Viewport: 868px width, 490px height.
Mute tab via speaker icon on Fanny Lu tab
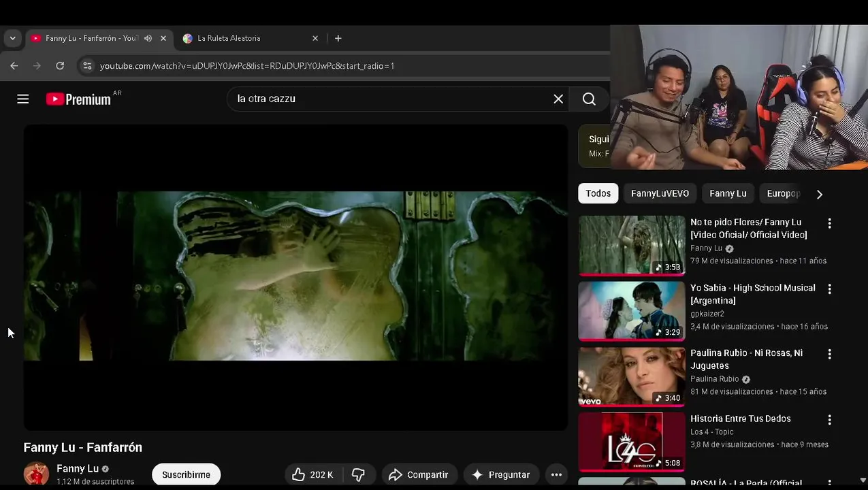tap(148, 38)
